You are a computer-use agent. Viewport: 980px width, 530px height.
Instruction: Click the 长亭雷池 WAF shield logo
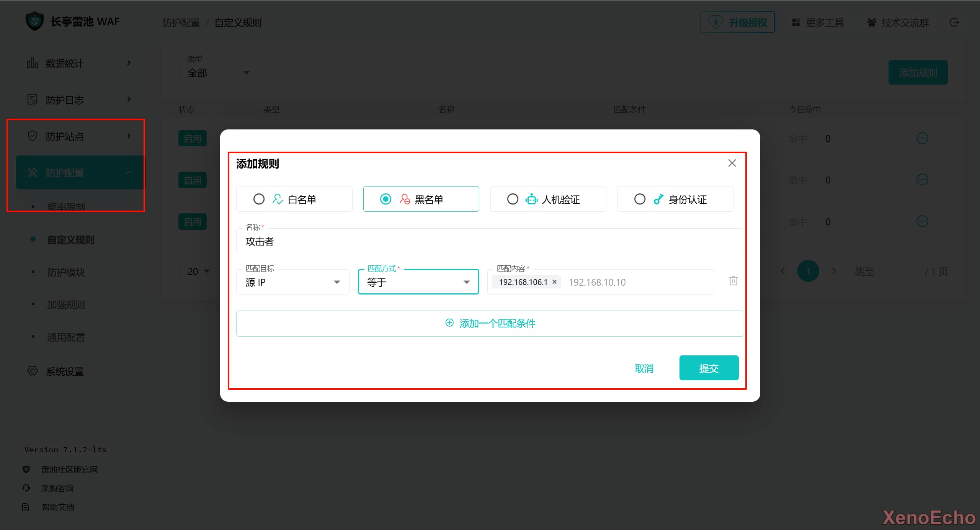[35, 21]
